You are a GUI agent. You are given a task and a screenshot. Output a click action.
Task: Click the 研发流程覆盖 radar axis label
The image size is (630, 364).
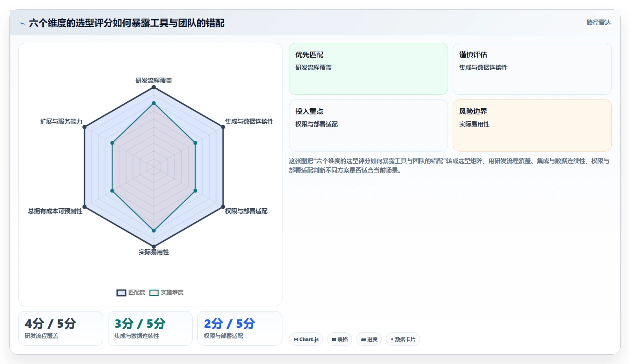click(154, 80)
